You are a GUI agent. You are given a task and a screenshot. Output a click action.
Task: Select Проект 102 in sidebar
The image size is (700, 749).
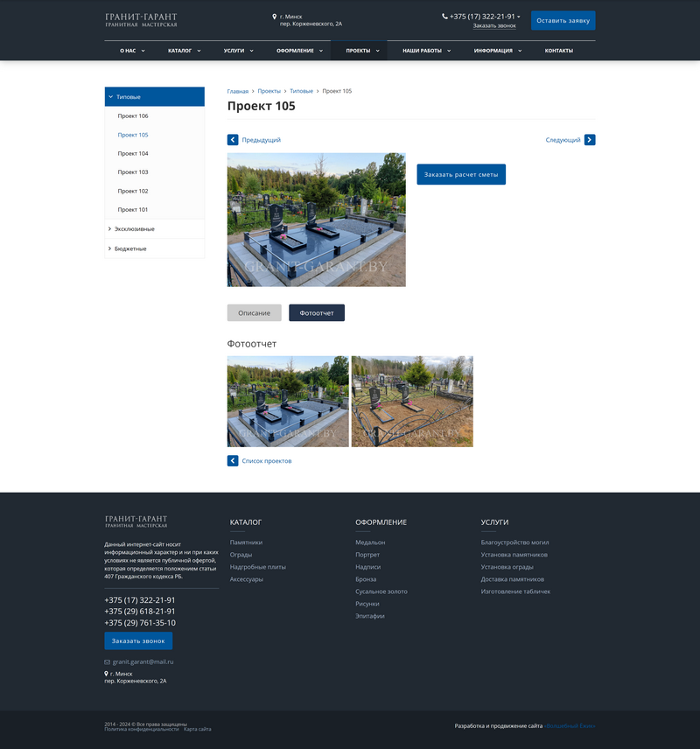[x=133, y=191]
